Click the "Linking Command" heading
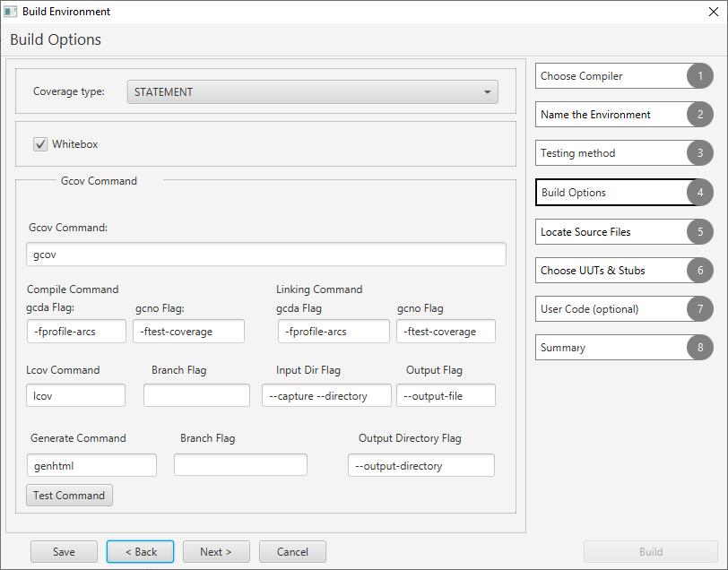The image size is (728, 570). [319, 289]
